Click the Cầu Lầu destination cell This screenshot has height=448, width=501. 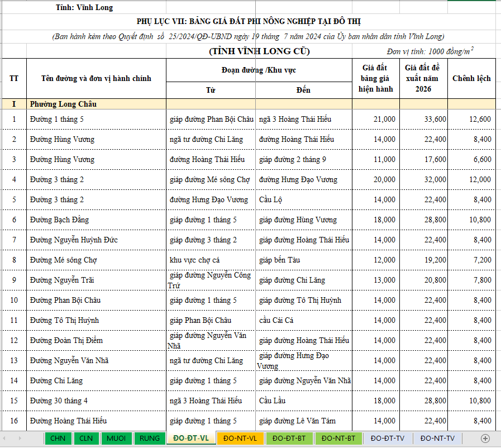point(304,401)
